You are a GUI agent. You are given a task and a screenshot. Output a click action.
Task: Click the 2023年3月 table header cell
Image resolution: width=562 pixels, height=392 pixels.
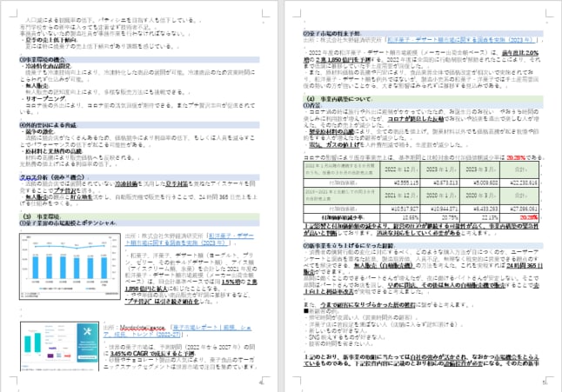480,169
